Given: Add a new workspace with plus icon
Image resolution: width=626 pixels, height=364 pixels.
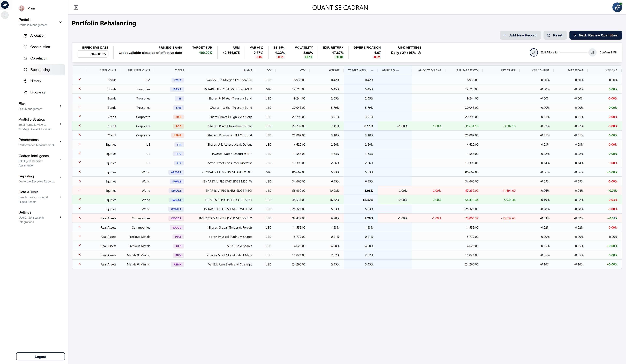Looking at the screenshot, I should pos(5,15).
